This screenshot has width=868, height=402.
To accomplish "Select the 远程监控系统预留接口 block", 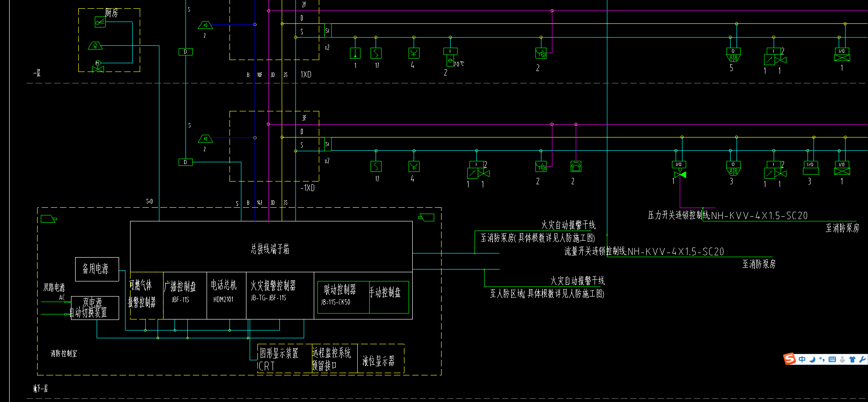I will click(335, 358).
